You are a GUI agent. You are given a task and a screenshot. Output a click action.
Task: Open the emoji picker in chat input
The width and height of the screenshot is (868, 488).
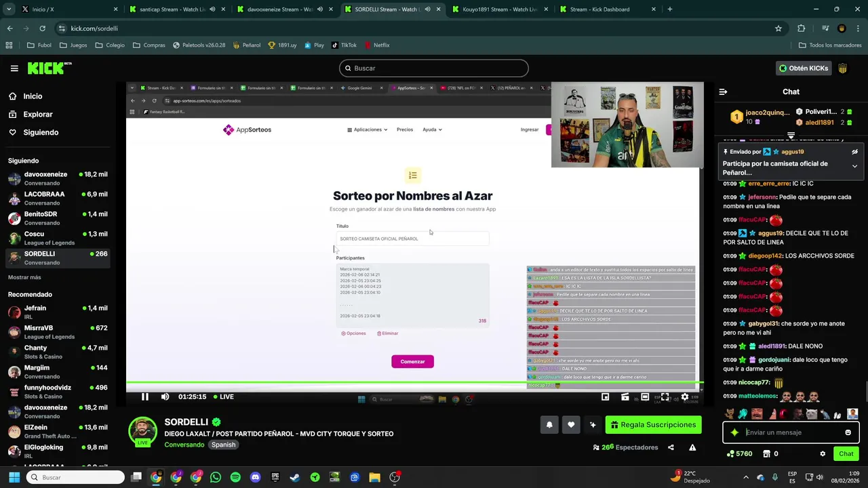[x=848, y=432]
